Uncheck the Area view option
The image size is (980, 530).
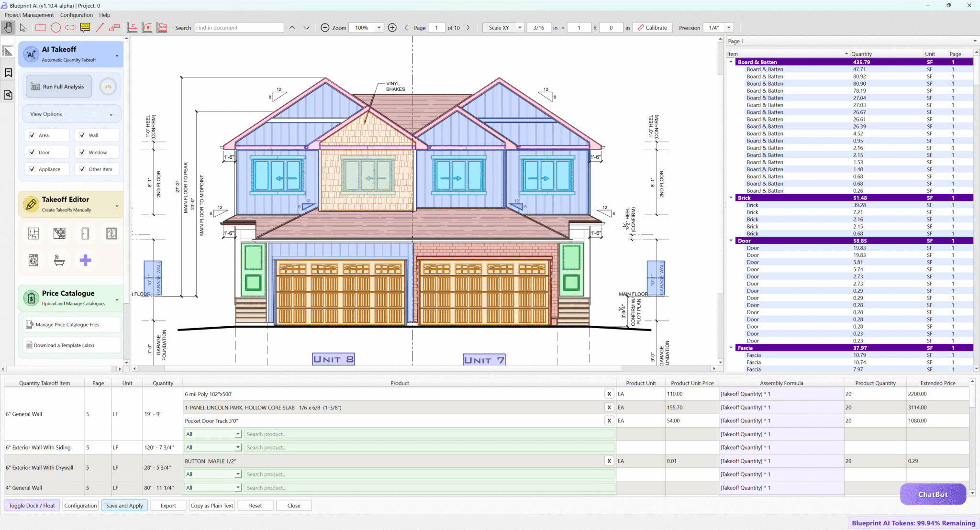32,135
